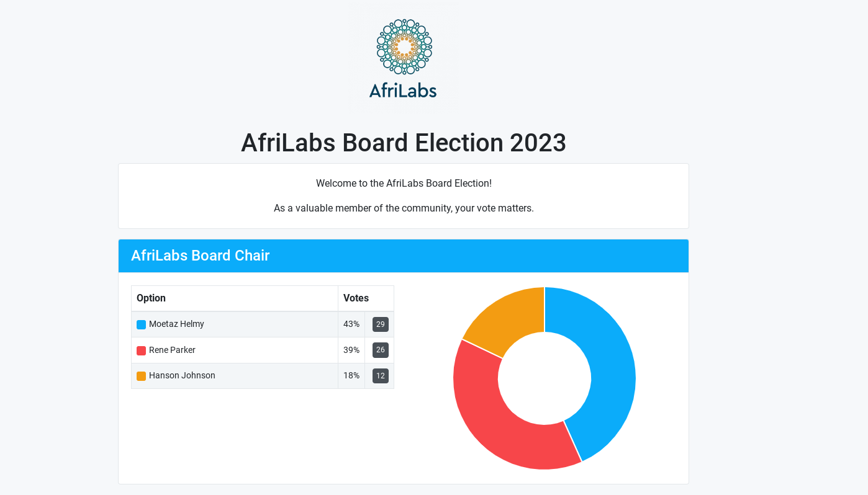Click the vote count badge showing 26
This screenshot has height=495, width=868.
[x=381, y=350]
